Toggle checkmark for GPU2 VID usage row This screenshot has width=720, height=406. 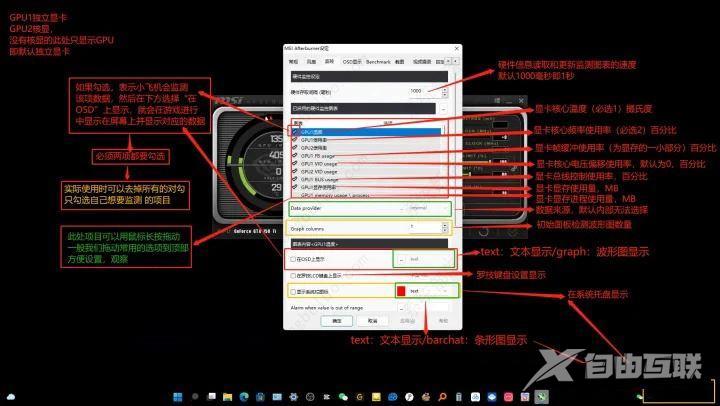[x=295, y=171]
